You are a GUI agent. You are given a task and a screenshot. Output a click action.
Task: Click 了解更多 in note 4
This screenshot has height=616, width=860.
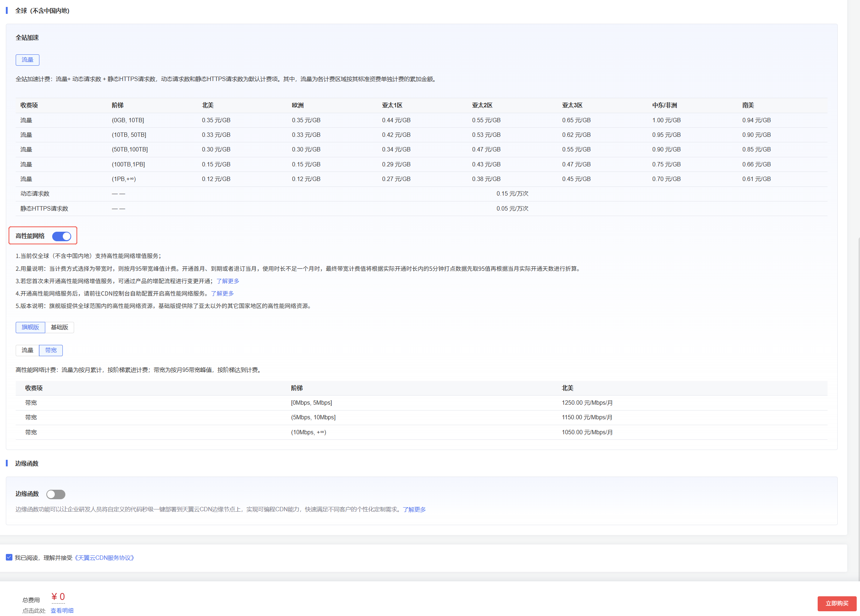pyautogui.click(x=222, y=293)
